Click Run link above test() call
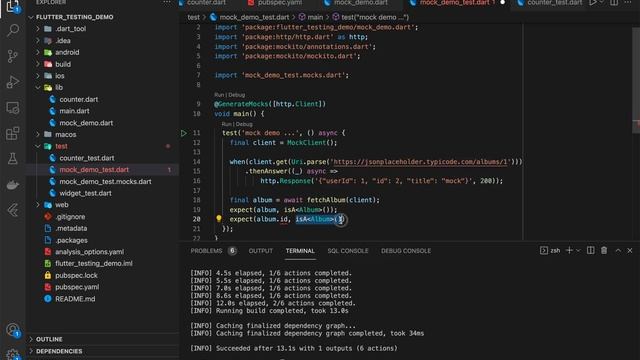 pyautogui.click(x=227, y=124)
